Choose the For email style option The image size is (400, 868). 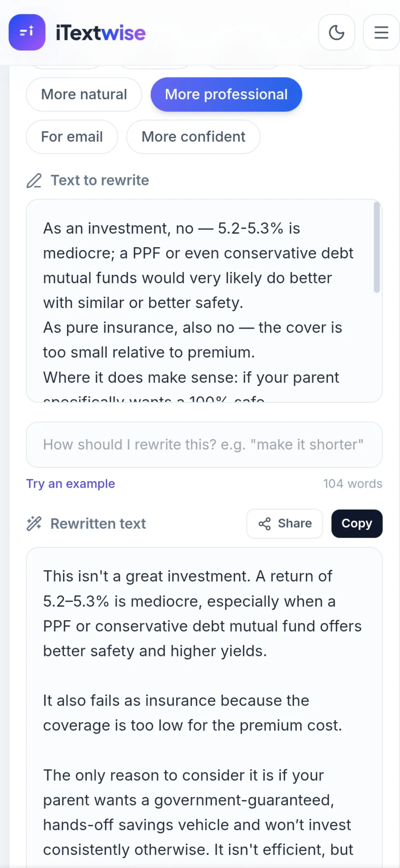point(72,137)
